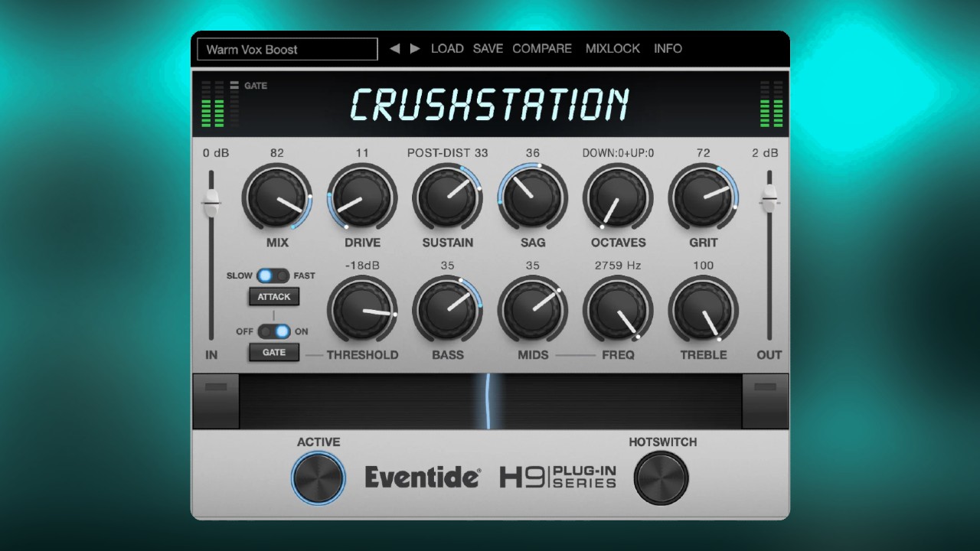This screenshot has width=980, height=551.
Task: Click the ACTIVE footswitch
Action: point(318,478)
